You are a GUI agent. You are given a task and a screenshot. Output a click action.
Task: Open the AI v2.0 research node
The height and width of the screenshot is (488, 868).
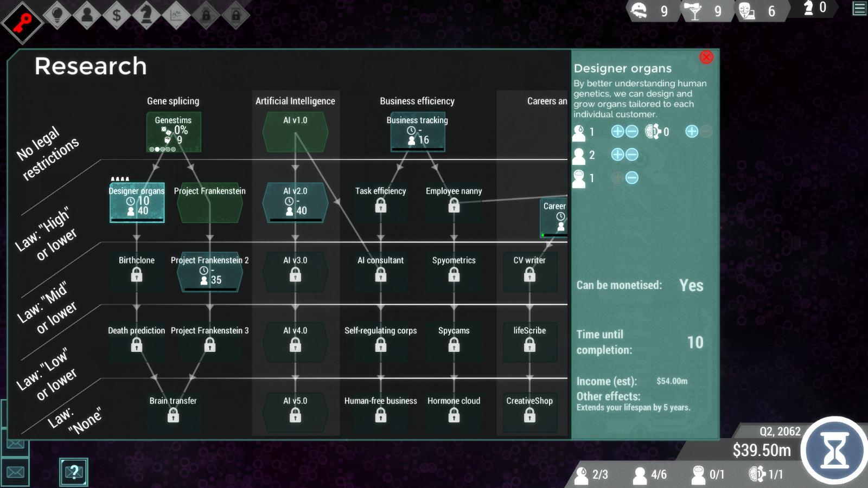[x=295, y=203]
